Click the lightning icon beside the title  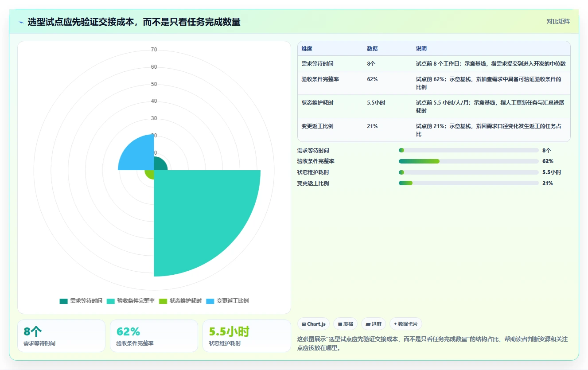click(21, 22)
